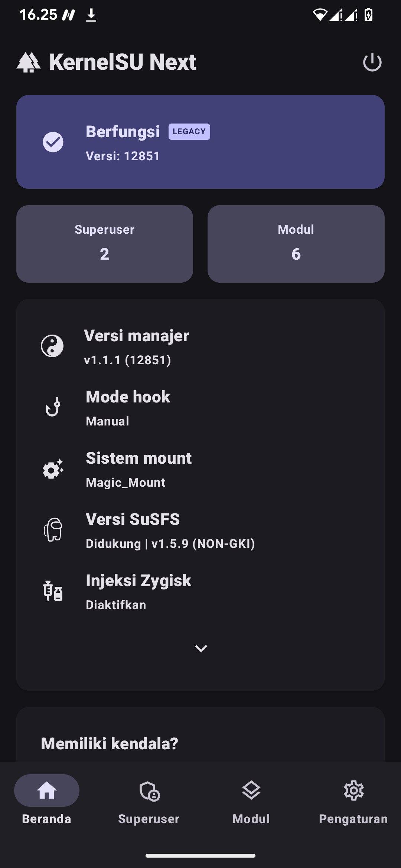The image size is (401, 868).
Task: Tap the checkmark icon beside Berfungsi
Action: coord(53,142)
